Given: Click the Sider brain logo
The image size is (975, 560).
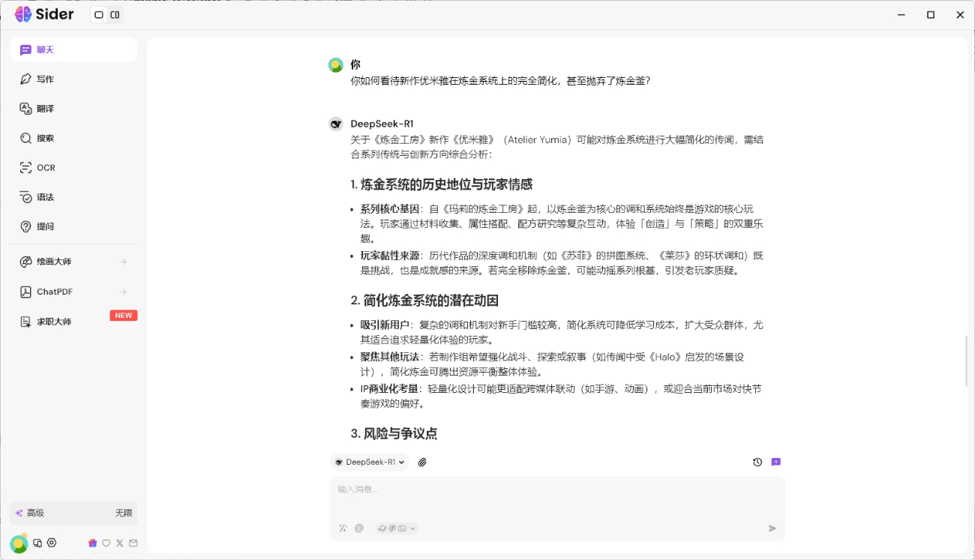Looking at the screenshot, I should point(23,14).
